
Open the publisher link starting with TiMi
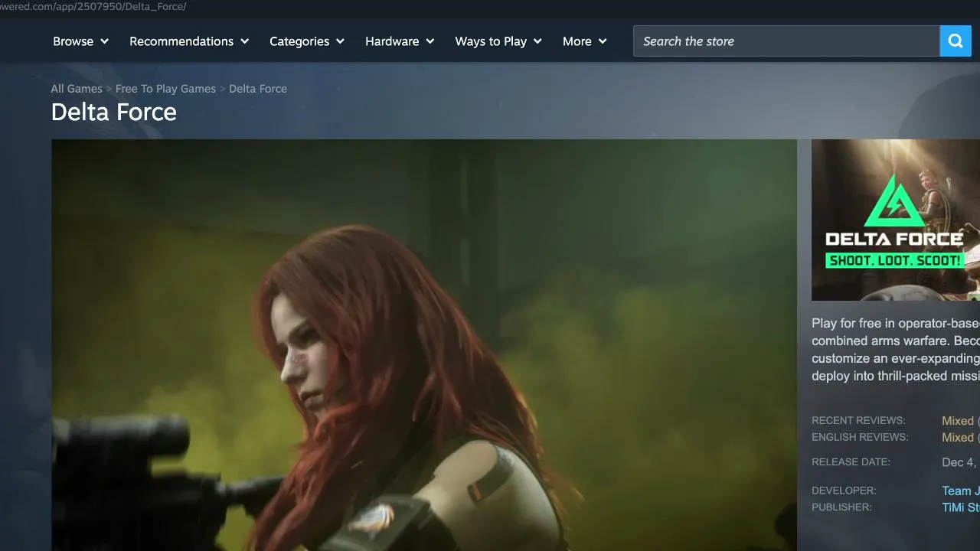[x=961, y=507]
